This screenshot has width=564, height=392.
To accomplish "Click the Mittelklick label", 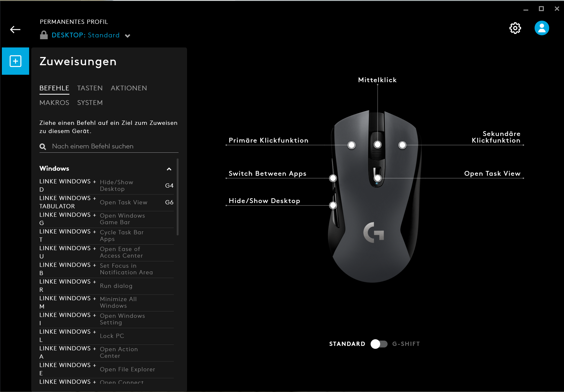I will [x=377, y=80].
